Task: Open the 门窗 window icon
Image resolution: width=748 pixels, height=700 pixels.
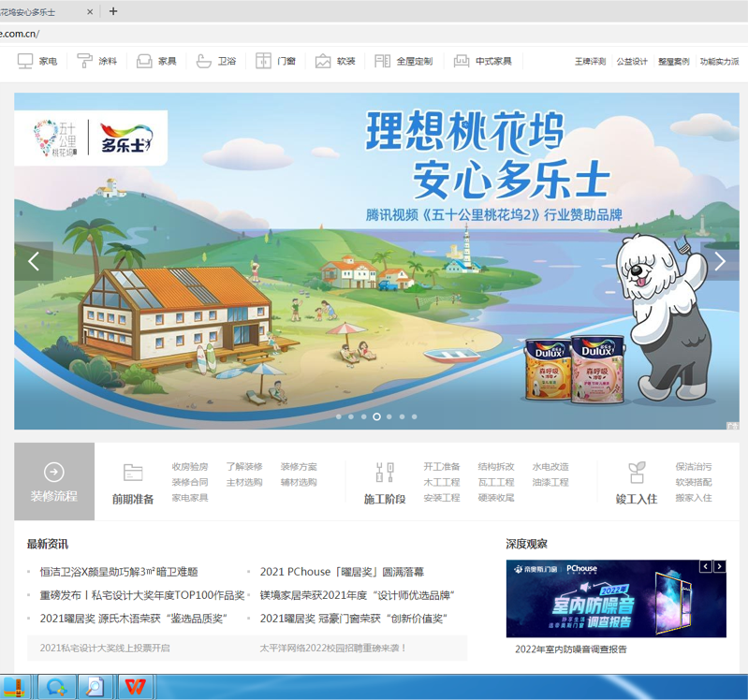Action: [x=263, y=61]
